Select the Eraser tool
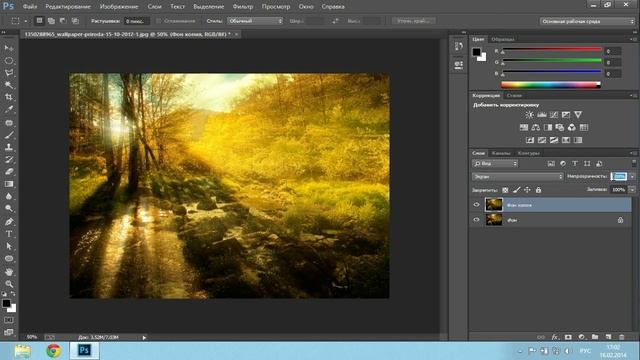The height and width of the screenshot is (360, 640). [9, 171]
